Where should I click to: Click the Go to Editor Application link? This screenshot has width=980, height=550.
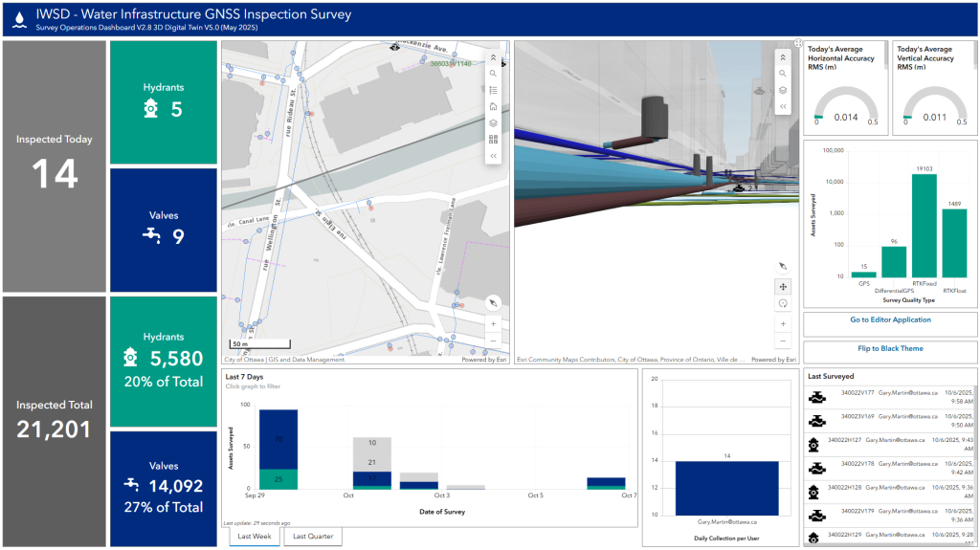[890, 320]
